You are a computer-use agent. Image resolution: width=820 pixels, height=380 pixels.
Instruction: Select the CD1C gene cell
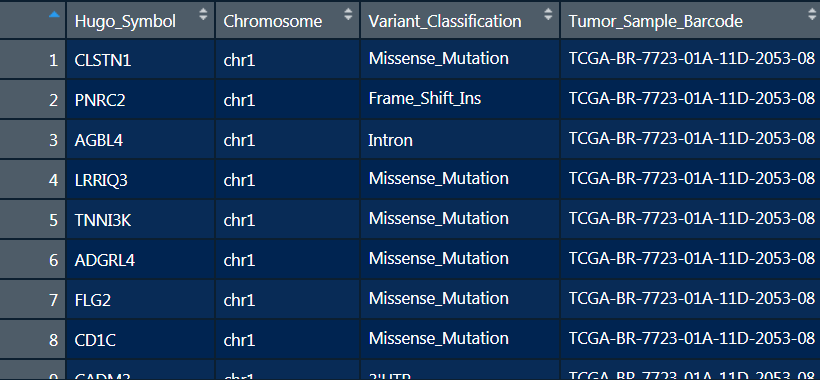click(141, 340)
